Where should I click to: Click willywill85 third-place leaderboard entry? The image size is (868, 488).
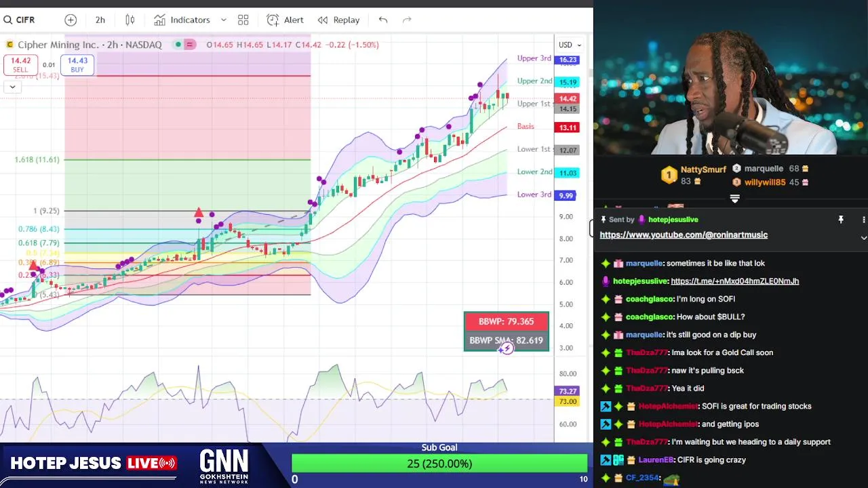[x=770, y=182]
